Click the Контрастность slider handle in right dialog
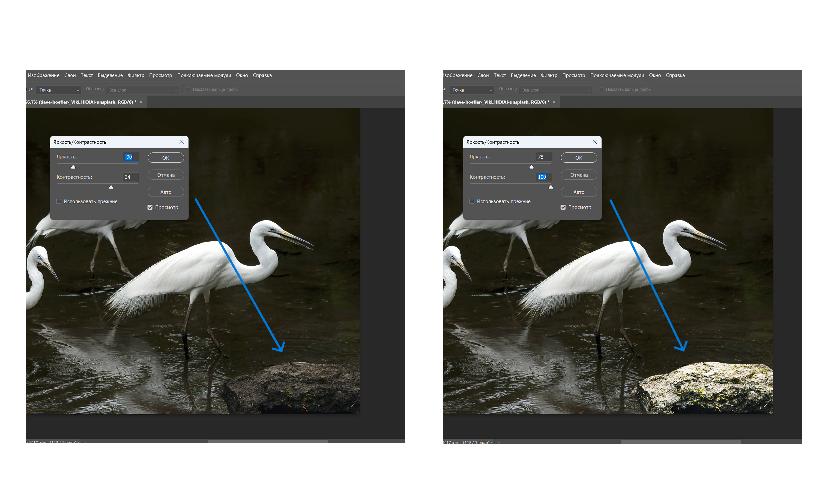The image size is (828, 504). coord(551,187)
